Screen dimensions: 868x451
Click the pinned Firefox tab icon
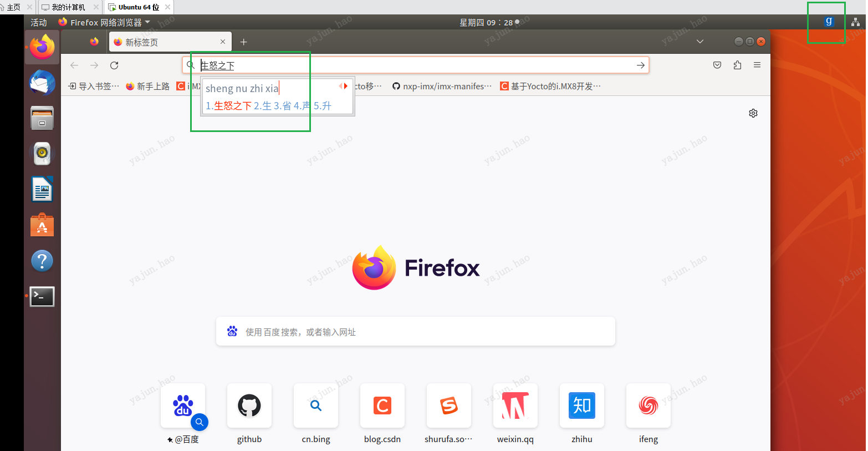(x=94, y=42)
